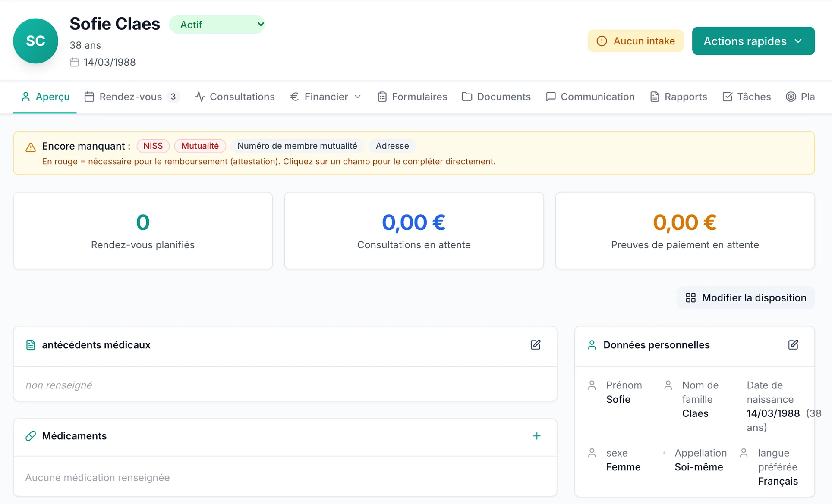Expand the Actions rapides menu

click(753, 41)
